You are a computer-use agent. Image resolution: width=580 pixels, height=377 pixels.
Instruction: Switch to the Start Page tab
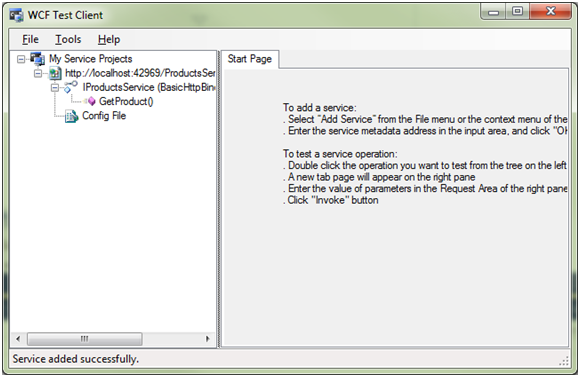(x=250, y=59)
